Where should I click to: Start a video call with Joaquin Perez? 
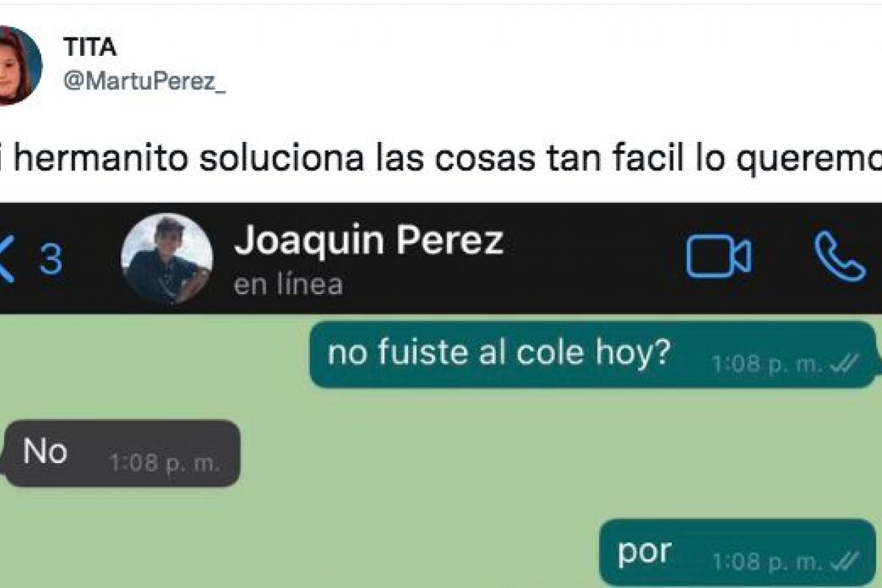pos(718,258)
